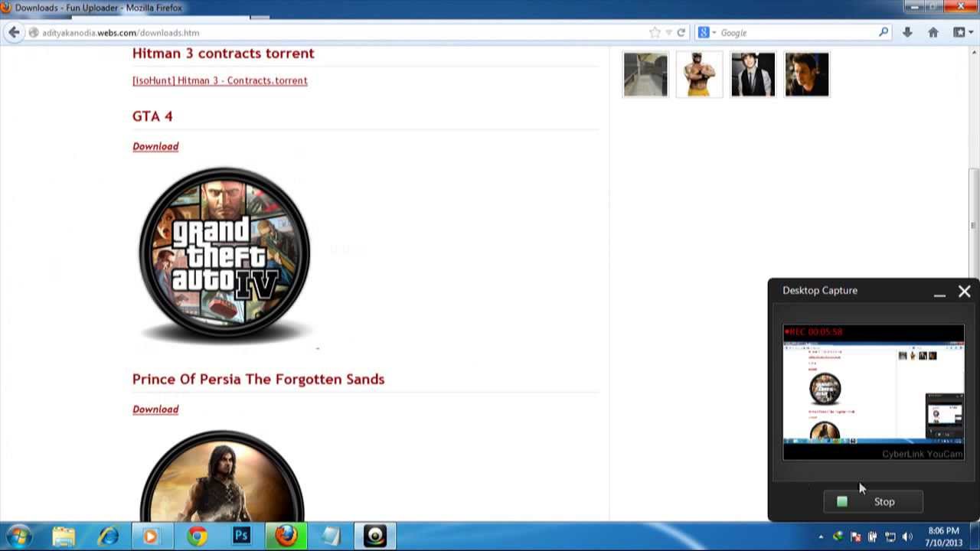Open the dark-haired man face thumbnail
This screenshot has height=551, width=980.
pos(806,74)
